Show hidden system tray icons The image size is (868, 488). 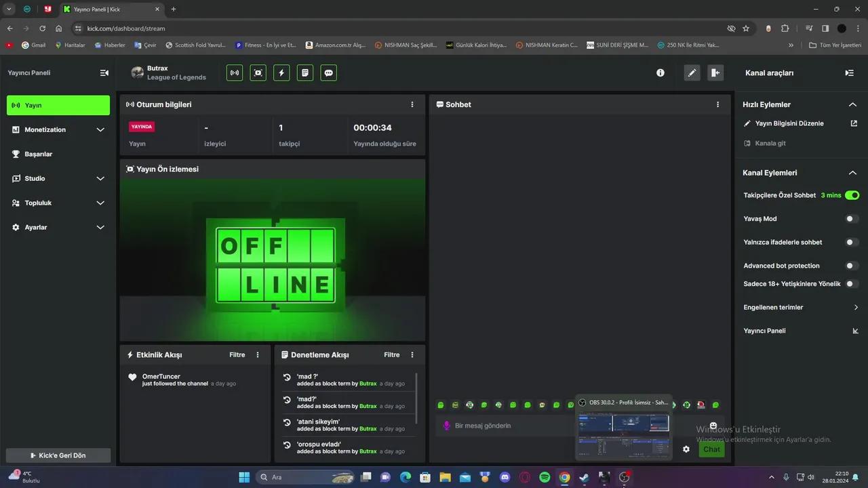[x=773, y=477]
